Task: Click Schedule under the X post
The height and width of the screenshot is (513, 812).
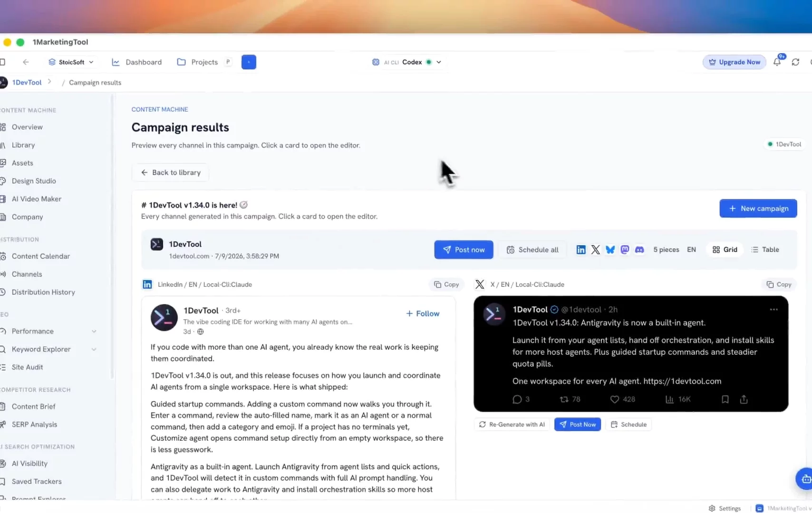Action: (x=628, y=425)
